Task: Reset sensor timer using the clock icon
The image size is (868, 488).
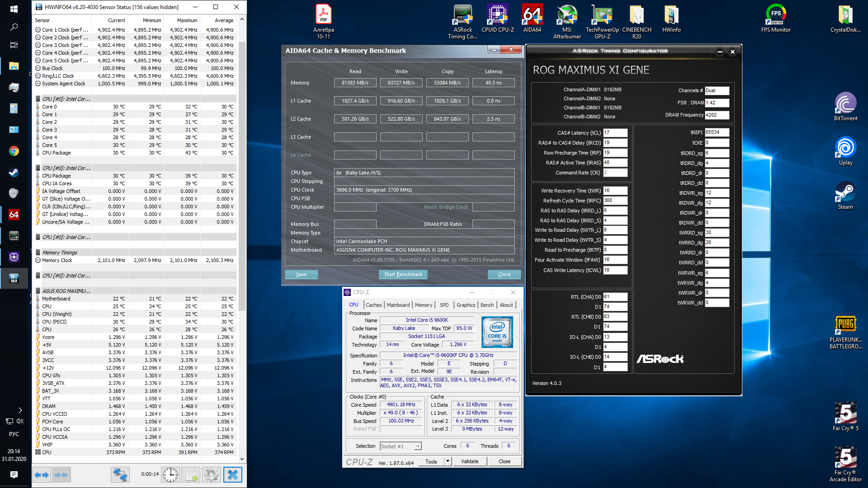Action: tap(170, 475)
